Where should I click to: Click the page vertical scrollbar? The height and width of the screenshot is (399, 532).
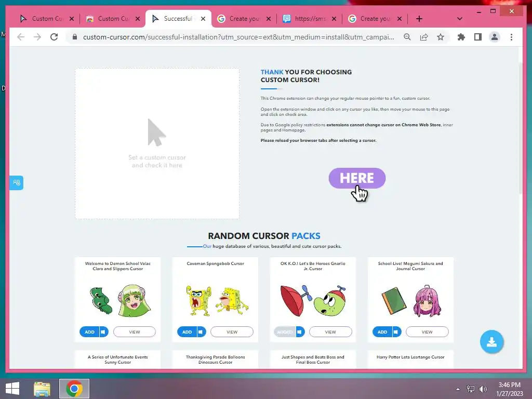pos(521,129)
